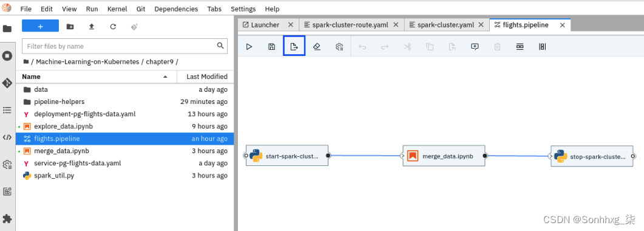The height and width of the screenshot is (231, 644).
Task: Open the Help menu
Action: click(272, 9)
